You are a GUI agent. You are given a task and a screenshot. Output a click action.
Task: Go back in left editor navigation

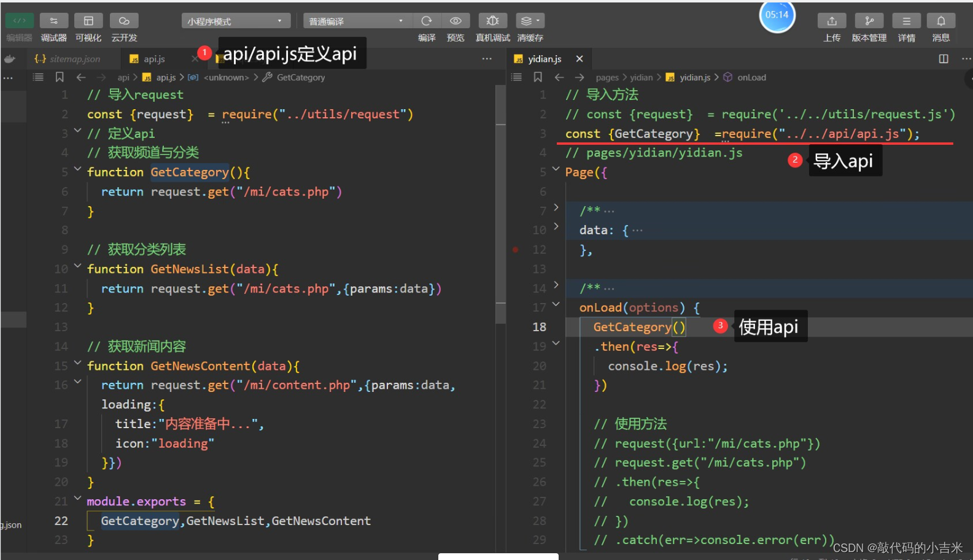click(x=81, y=77)
